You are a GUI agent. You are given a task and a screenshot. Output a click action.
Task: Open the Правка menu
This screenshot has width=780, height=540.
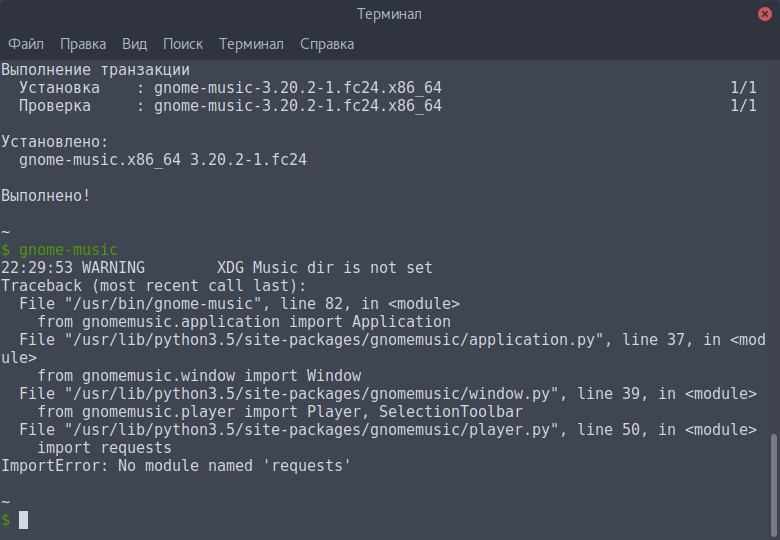tap(83, 44)
